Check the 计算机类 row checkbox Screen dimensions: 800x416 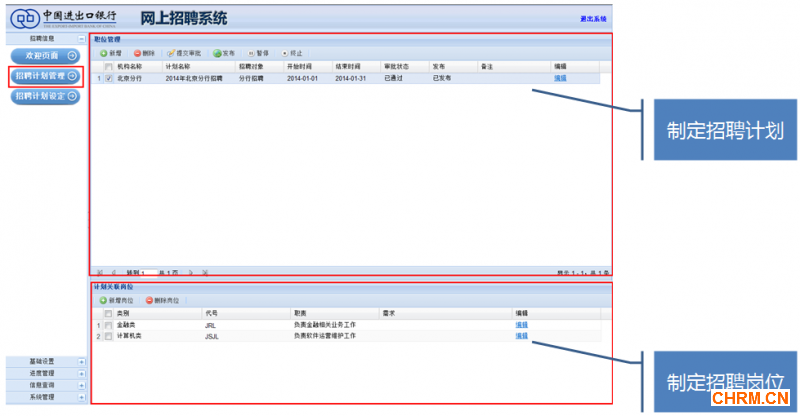pos(109,336)
